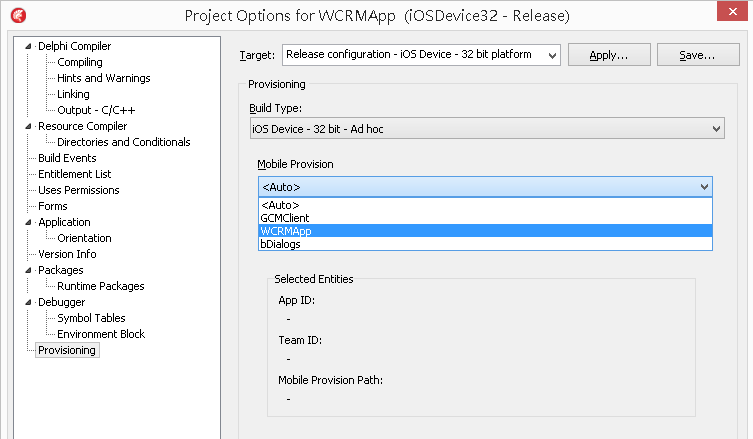Pick bDialogs in the provision list
Screen dimensions: 753x439
(485, 244)
